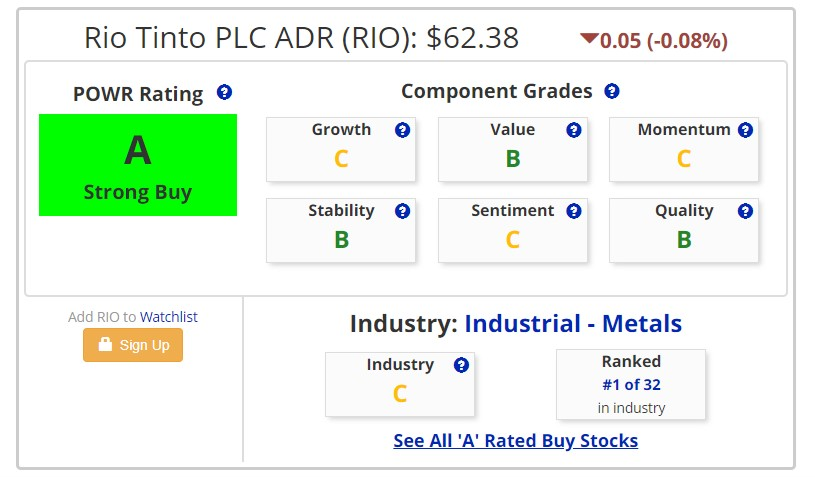
Task: Click the Stability help icon
Action: coord(402,211)
